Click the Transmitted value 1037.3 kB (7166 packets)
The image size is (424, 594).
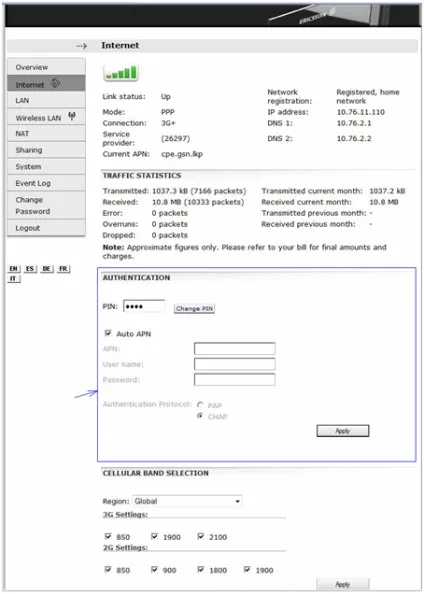[x=199, y=191]
